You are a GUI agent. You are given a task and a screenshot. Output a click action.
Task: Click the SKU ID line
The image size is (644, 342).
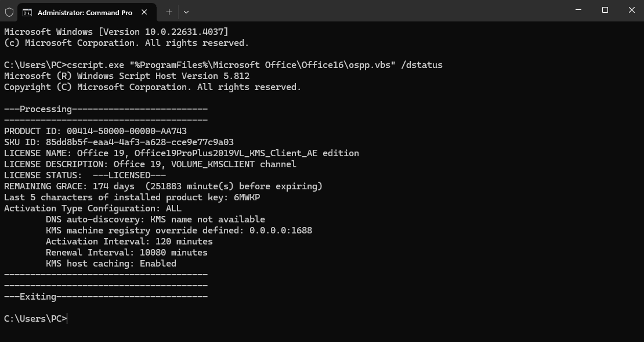pyautogui.click(x=119, y=142)
